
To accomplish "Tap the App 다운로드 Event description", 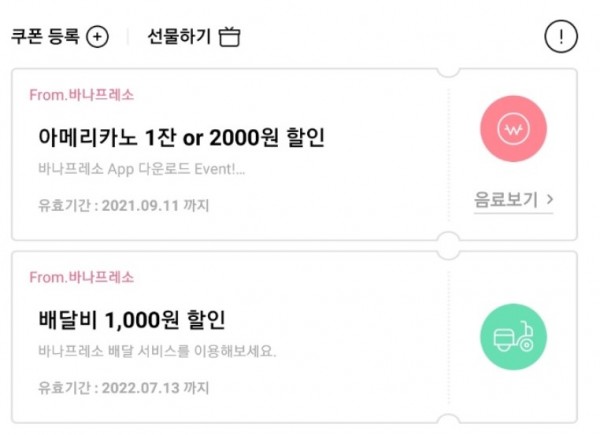I will tap(141, 169).
